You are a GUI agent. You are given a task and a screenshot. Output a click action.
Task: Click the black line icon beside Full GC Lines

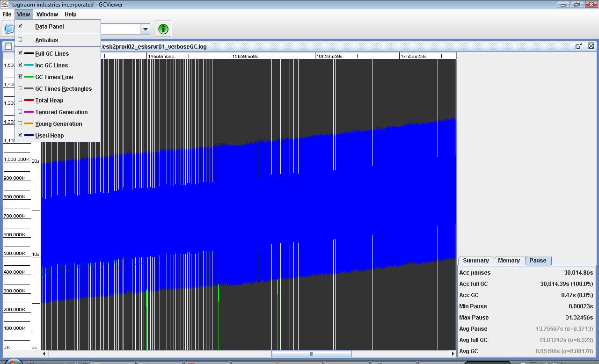click(28, 54)
